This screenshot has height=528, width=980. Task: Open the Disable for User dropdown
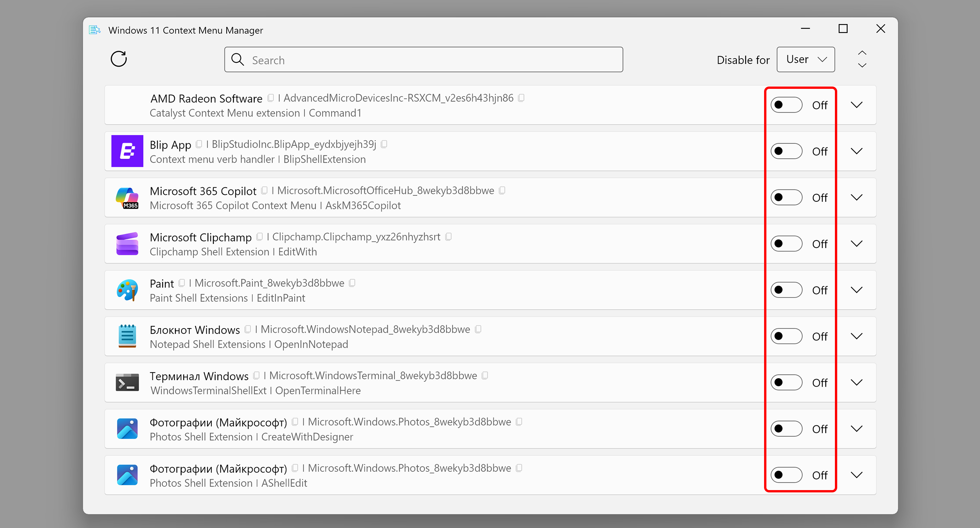click(806, 59)
